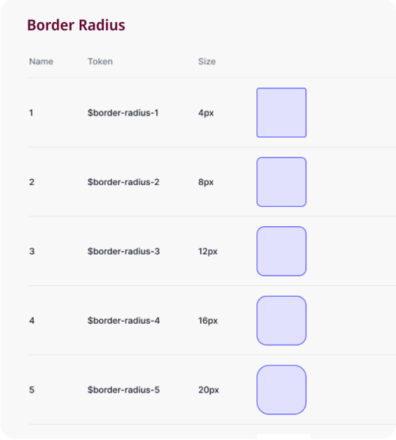Image resolution: width=396 pixels, height=440 pixels.
Task: Click row name number 3
Action: pos(32,251)
